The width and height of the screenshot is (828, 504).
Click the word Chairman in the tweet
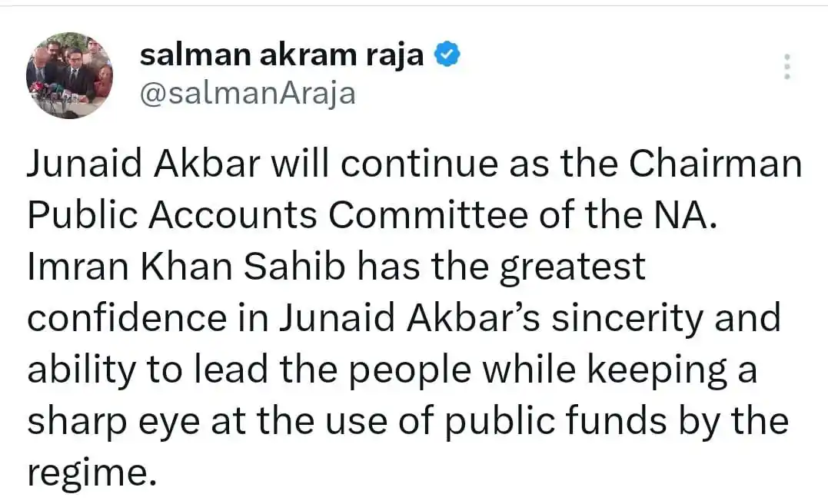point(716,163)
